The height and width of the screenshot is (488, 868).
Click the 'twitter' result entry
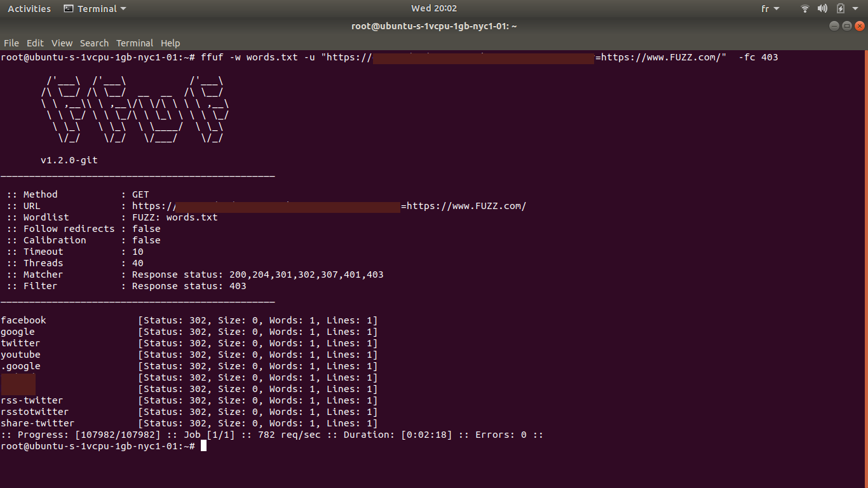point(20,343)
